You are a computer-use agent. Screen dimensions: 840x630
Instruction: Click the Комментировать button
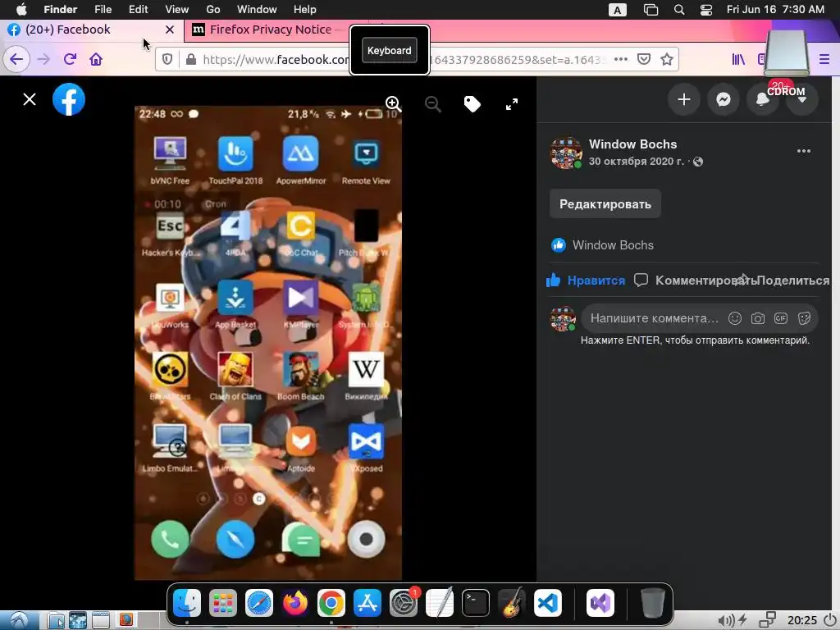694,281
